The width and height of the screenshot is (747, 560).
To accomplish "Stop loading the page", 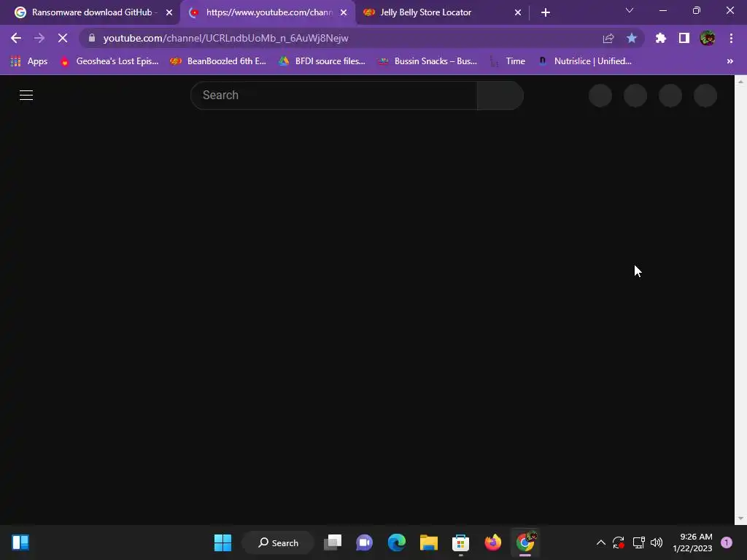I will pyautogui.click(x=63, y=38).
